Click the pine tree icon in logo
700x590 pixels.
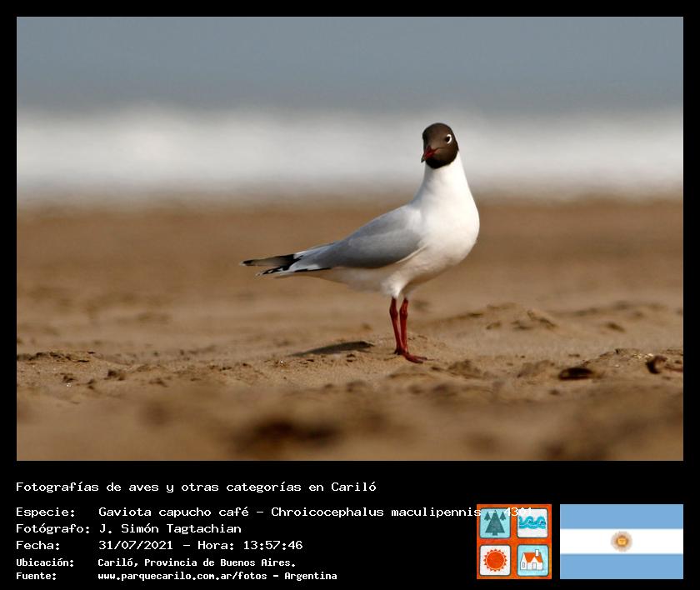495,523
